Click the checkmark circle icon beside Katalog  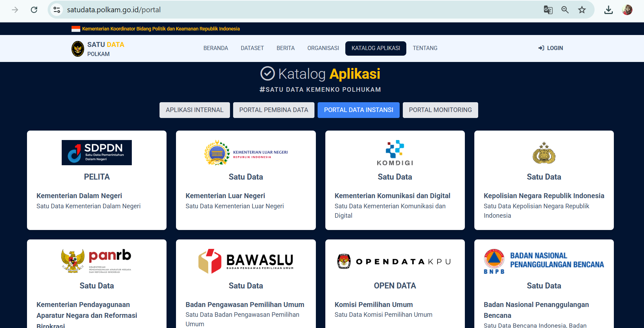(267, 74)
